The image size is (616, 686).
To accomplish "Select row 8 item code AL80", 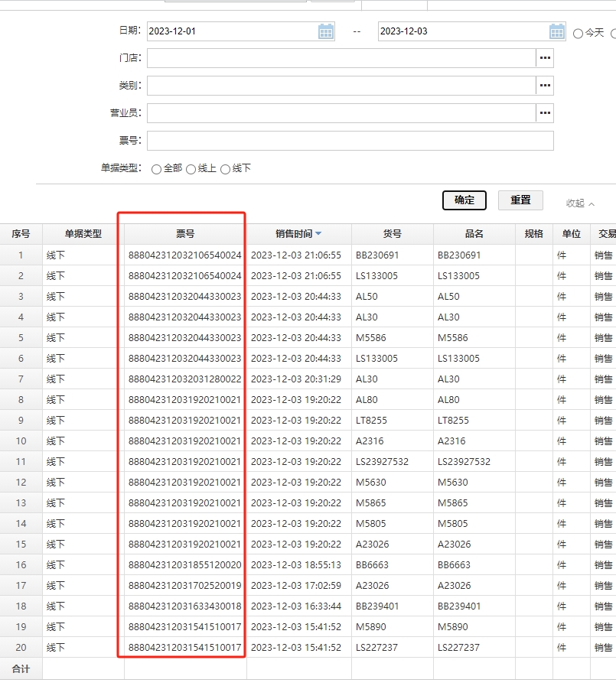I will point(367,399).
